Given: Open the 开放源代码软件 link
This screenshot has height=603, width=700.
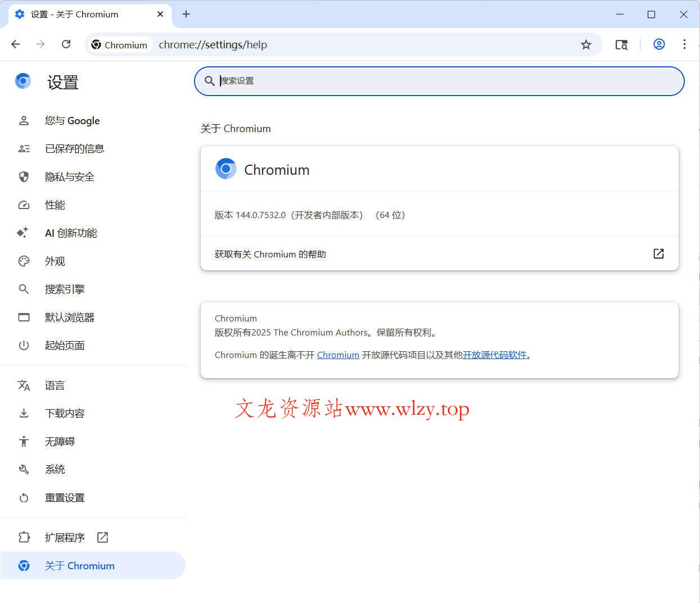Looking at the screenshot, I should 494,355.
